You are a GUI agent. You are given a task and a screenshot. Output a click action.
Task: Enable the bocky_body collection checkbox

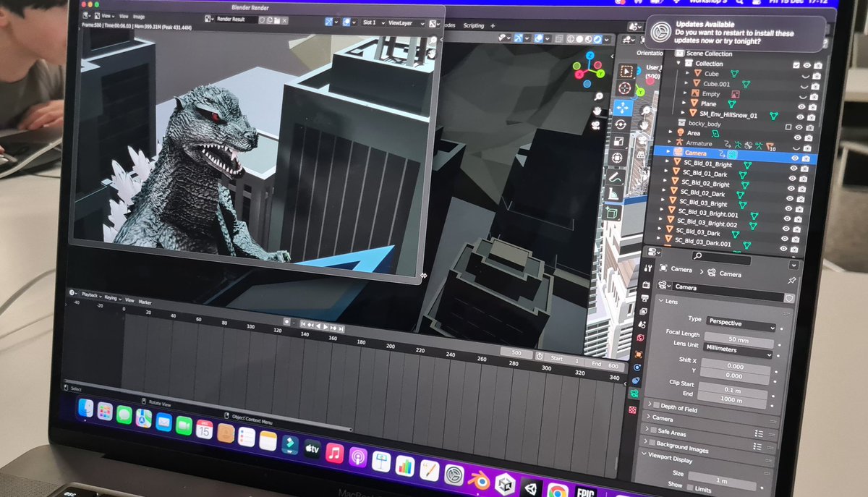788,126
